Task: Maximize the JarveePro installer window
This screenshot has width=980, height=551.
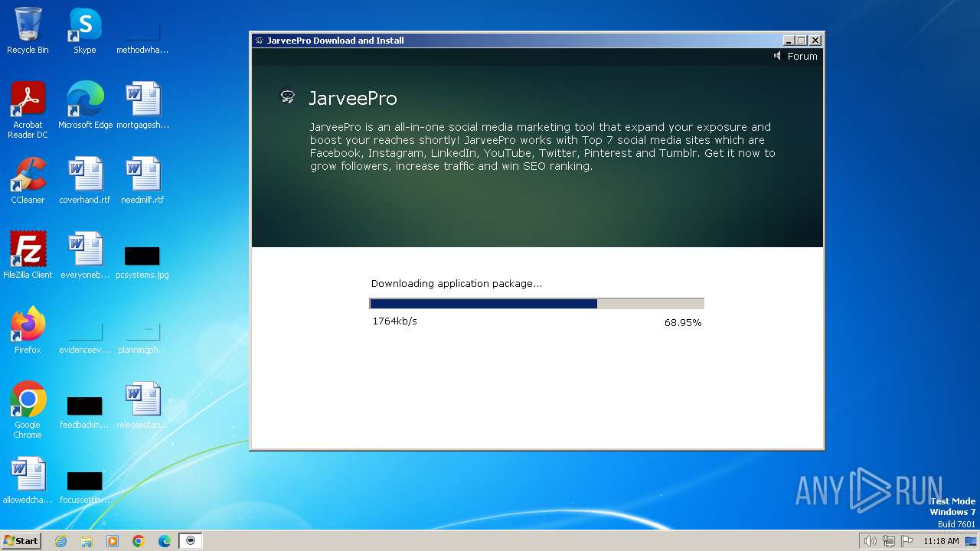Action: [802, 41]
